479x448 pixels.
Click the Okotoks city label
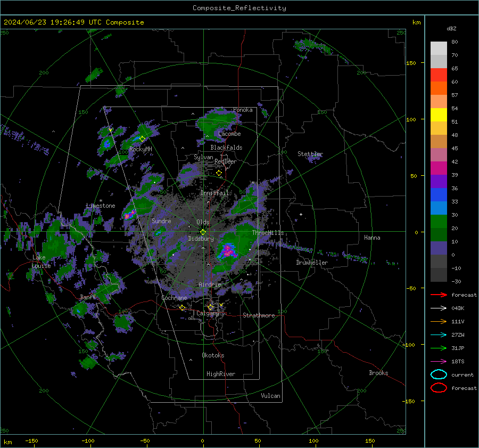tap(213, 355)
